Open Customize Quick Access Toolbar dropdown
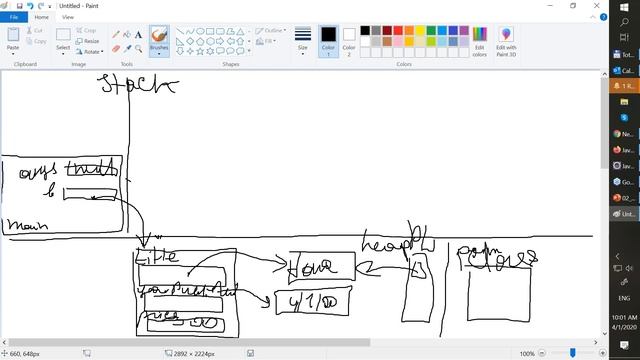Image resolution: width=640 pixels, height=360 pixels. click(50, 7)
